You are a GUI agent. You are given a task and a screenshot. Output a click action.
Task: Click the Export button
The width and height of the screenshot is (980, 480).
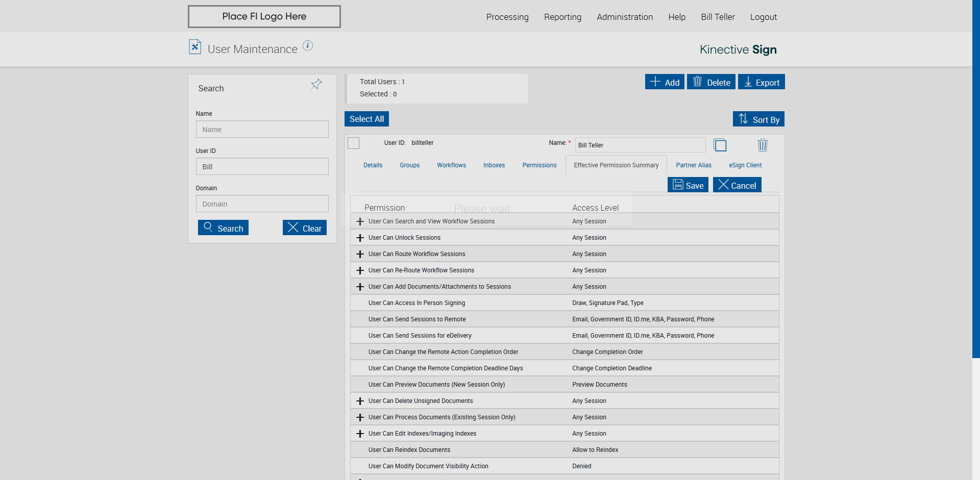pyautogui.click(x=762, y=82)
